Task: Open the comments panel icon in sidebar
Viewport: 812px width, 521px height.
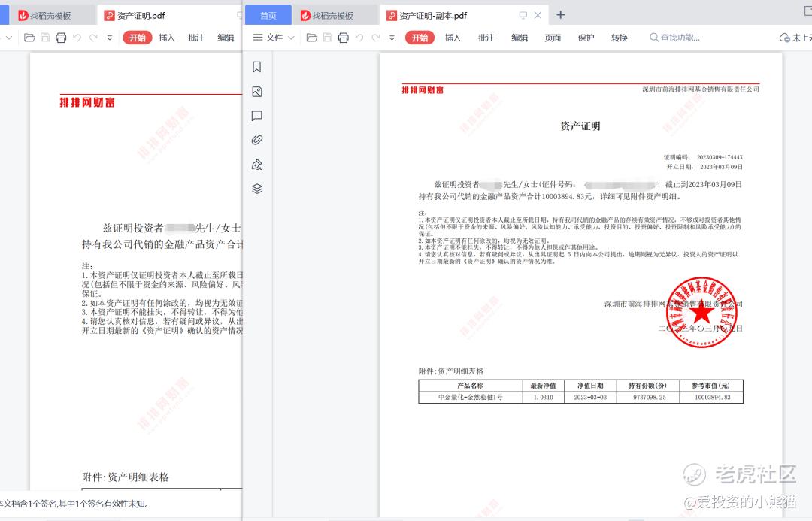Action: coord(257,116)
